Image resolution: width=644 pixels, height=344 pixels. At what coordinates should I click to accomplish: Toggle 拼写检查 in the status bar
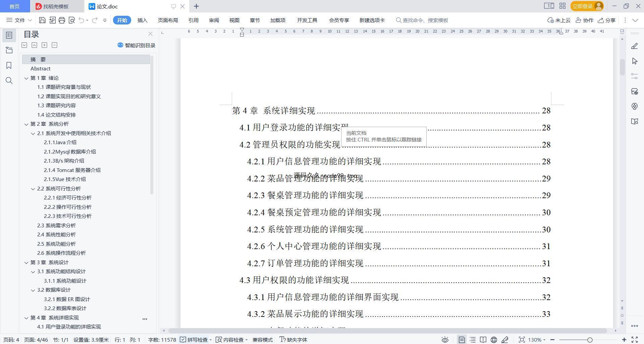194,340
